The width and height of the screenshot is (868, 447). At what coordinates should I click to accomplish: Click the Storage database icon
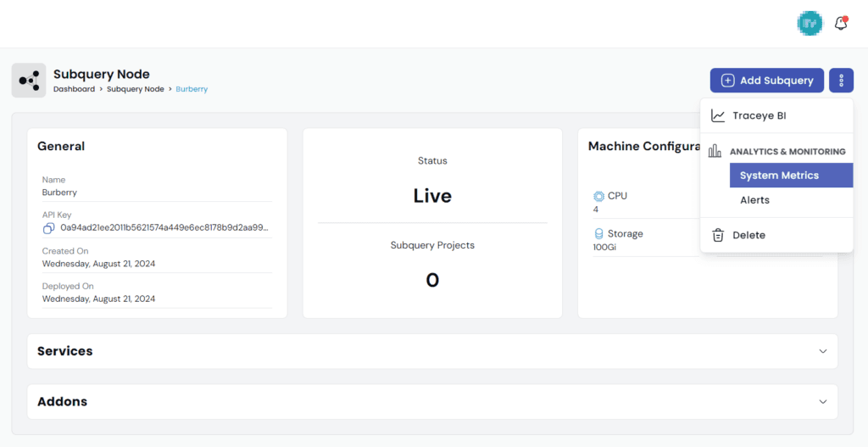click(x=598, y=233)
